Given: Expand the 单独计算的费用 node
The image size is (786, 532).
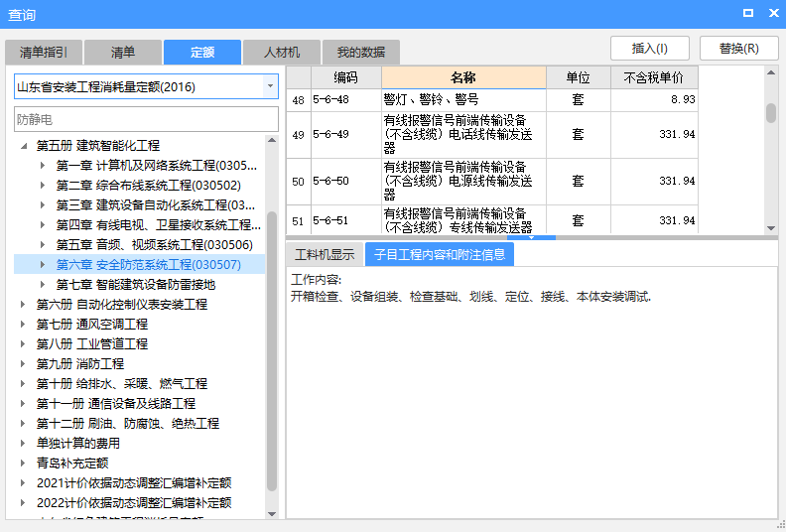Looking at the screenshot, I should [x=23, y=444].
